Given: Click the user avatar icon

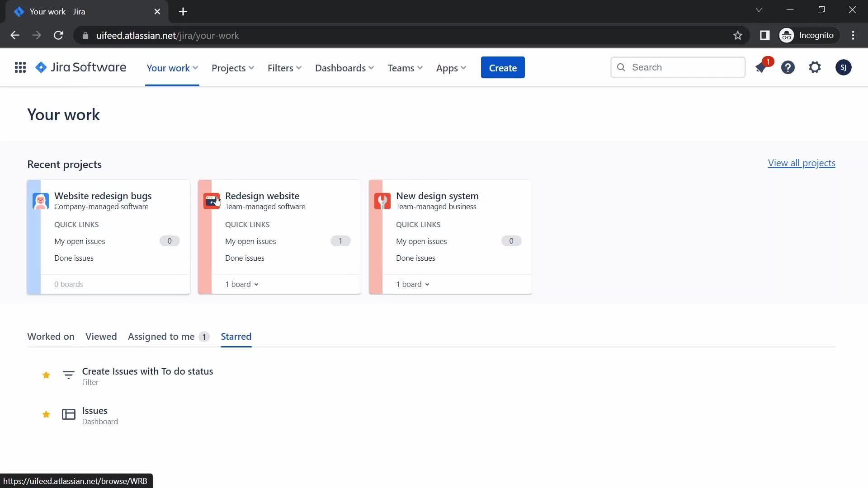Looking at the screenshot, I should coord(843,67).
